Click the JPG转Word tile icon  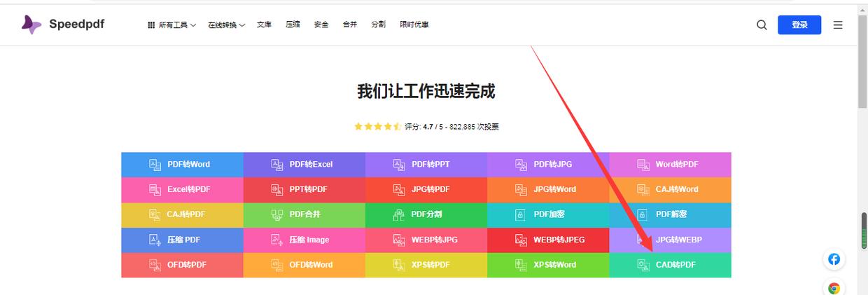coord(521,189)
